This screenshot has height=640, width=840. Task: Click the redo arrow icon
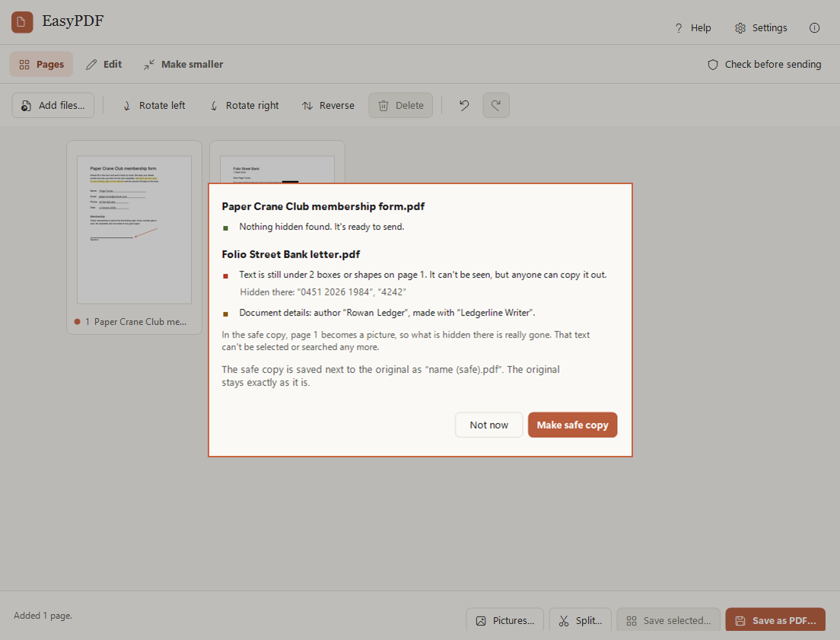(x=496, y=106)
